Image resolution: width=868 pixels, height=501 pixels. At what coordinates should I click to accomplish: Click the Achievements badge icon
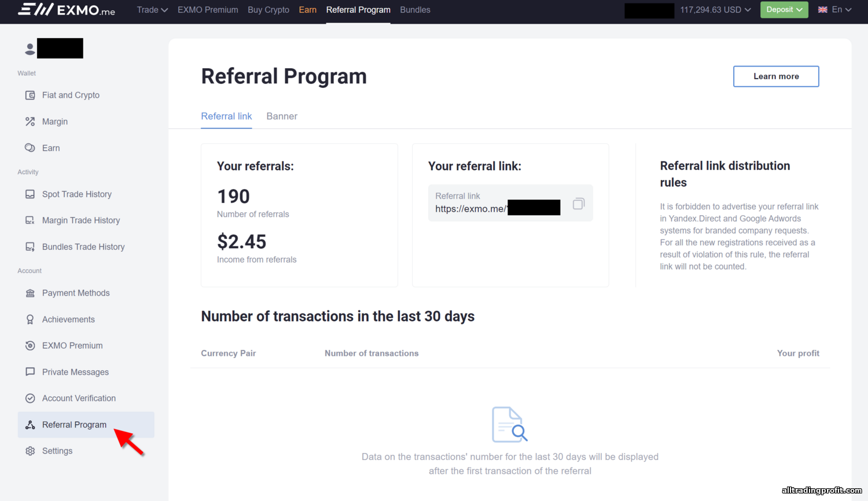coord(30,319)
